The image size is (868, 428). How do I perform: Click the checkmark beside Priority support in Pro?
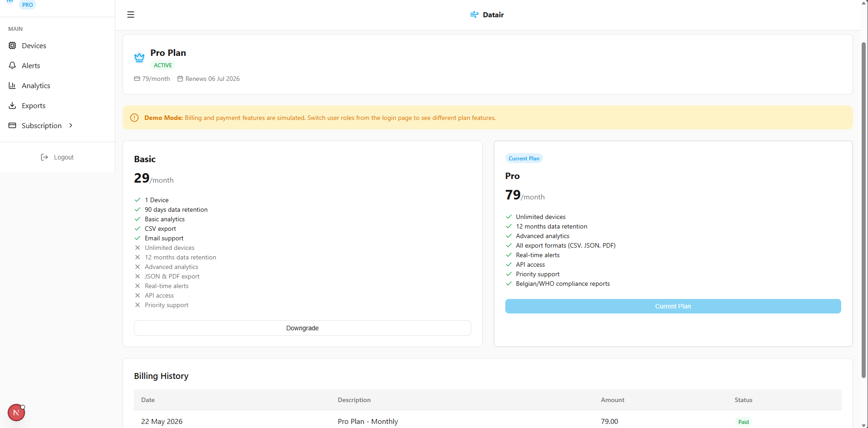(509, 274)
